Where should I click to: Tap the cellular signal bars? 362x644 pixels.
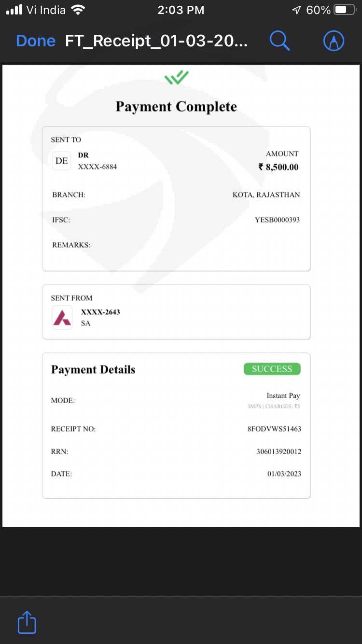point(14,10)
